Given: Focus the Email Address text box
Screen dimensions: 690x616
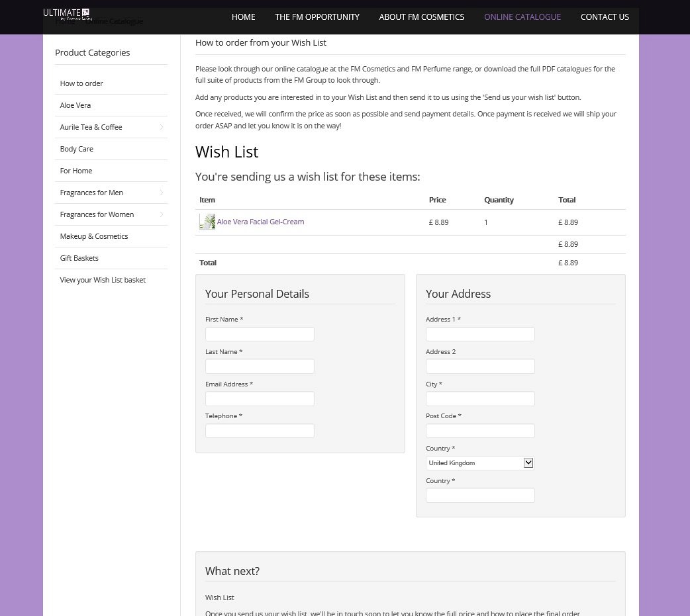Looking at the screenshot, I should point(260,399).
